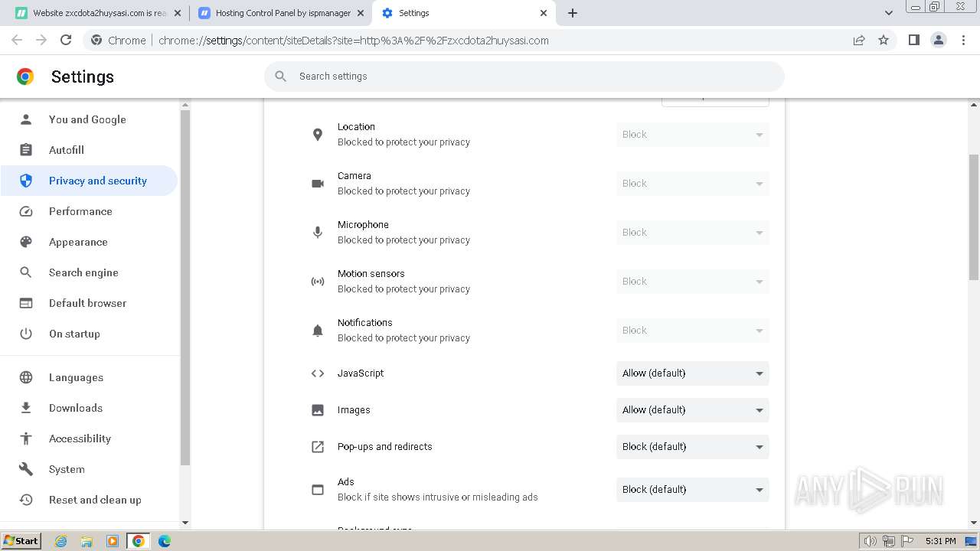Open the Ads Block (default) dropdown

[693, 490]
